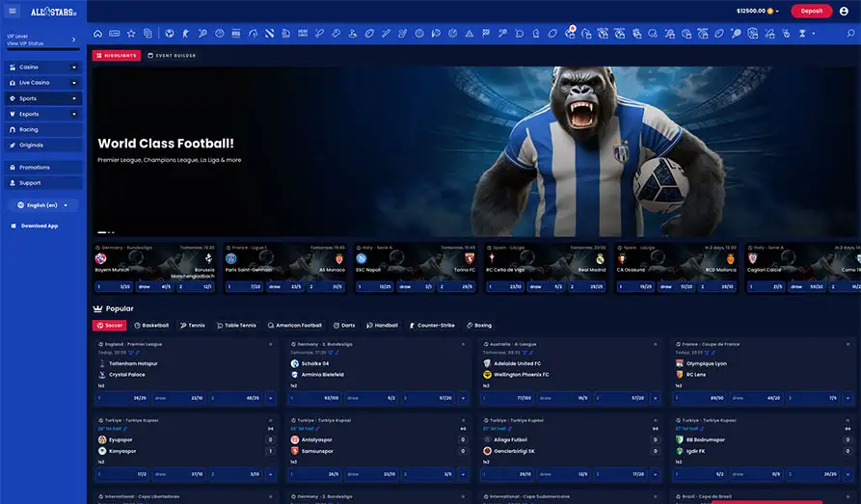Viewport: 861px width, 504px height.
Task: Select the tennis racket icon in the sports bar
Action: pyautogui.click(x=202, y=34)
